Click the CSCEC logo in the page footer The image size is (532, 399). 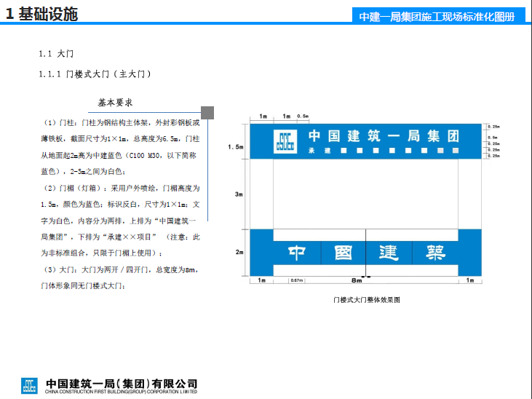pyautogui.click(x=29, y=386)
